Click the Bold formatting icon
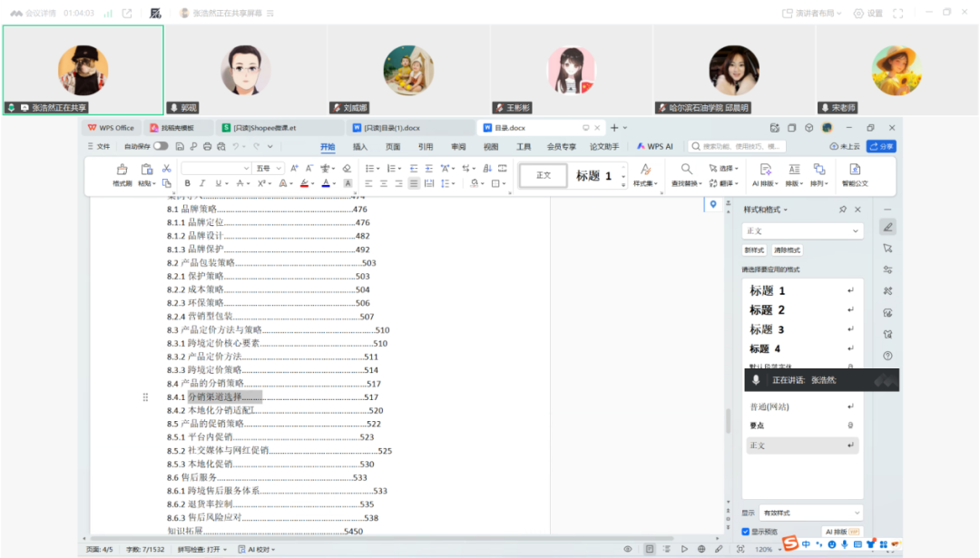Screen dimensions: 980x558 (188, 183)
